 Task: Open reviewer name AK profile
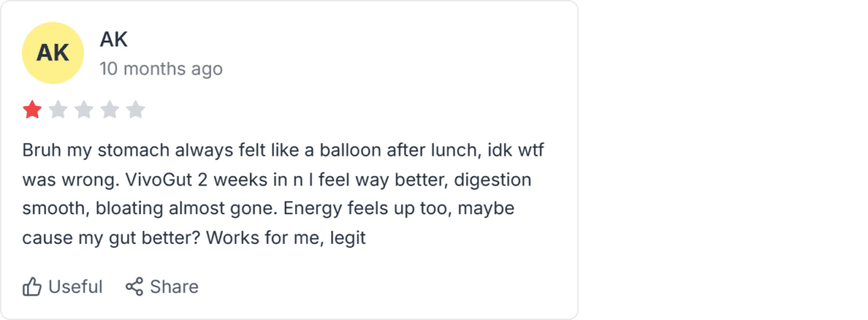114,39
